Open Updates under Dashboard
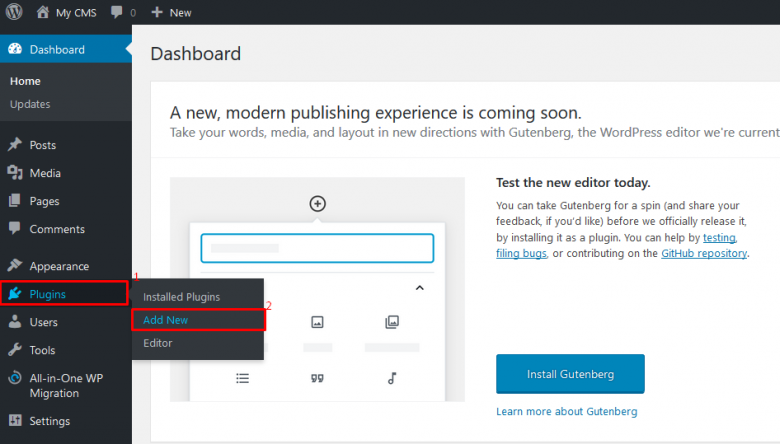The height and width of the screenshot is (444, 780). (x=30, y=104)
